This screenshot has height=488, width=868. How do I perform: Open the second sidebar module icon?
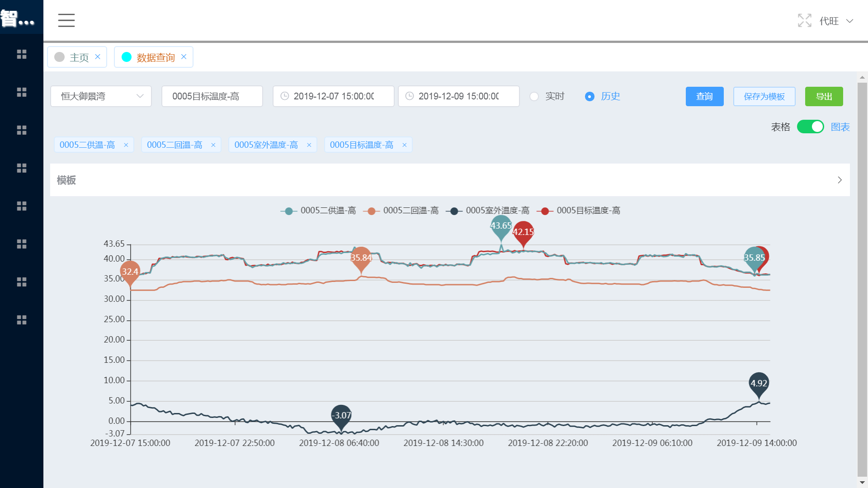tap(21, 92)
